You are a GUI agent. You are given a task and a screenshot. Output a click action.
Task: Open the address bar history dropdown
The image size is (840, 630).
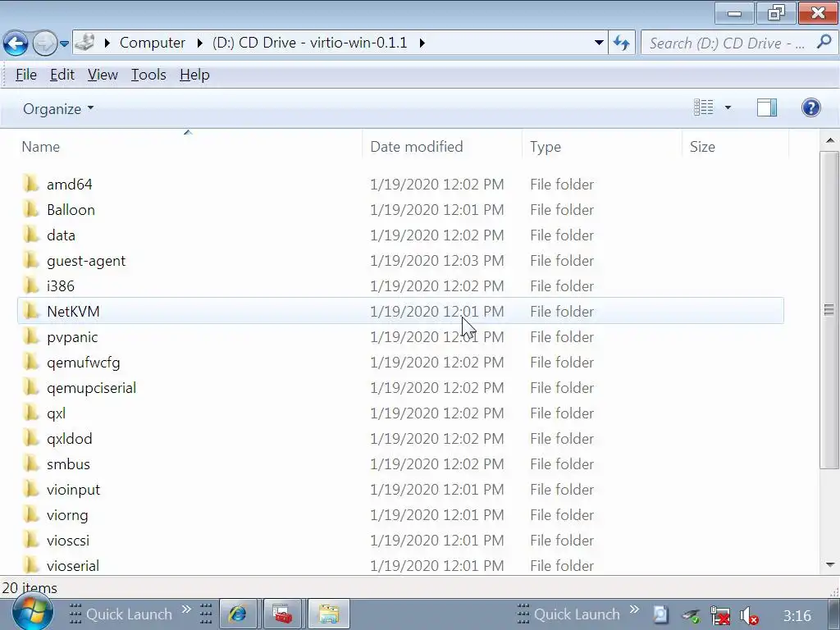click(599, 43)
